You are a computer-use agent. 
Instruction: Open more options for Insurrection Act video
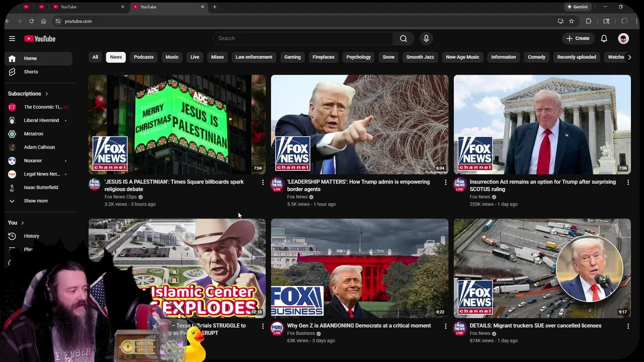pos(628,183)
